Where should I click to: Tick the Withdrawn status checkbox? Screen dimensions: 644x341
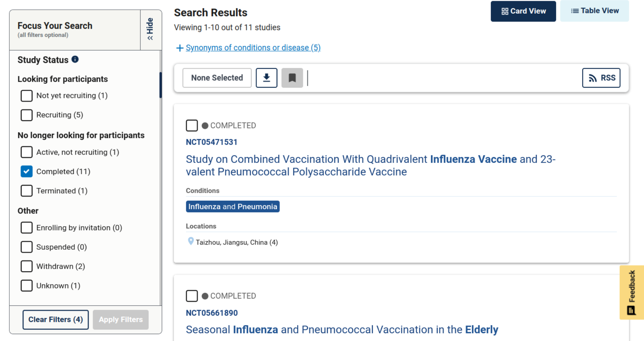tap(27, 266)
